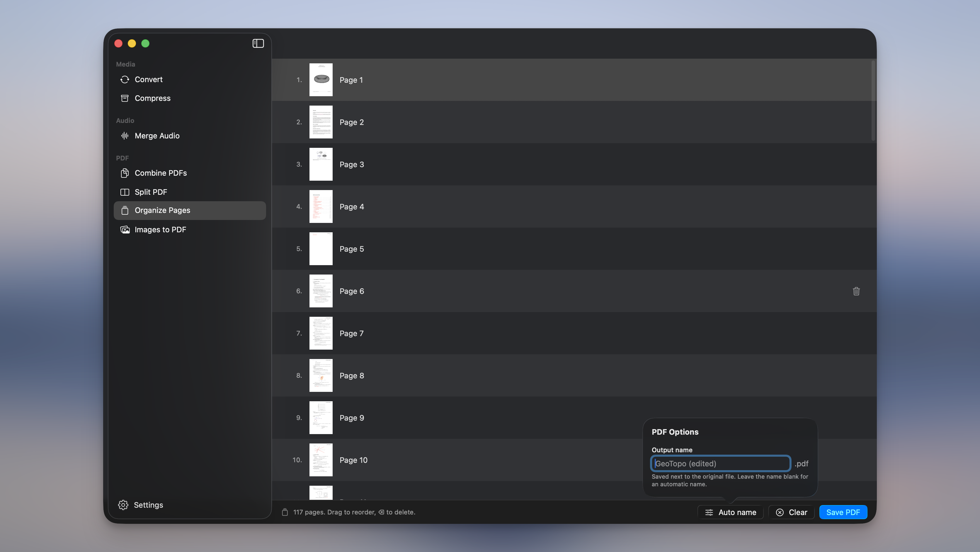
Task: Select Page 3 thumbnail
Action: pos(321,165)
